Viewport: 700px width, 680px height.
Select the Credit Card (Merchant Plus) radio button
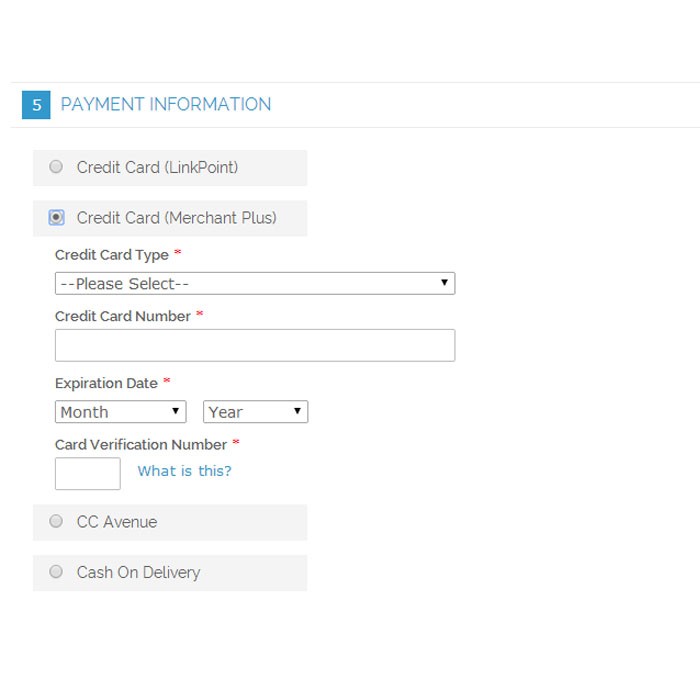click(56, 217)
